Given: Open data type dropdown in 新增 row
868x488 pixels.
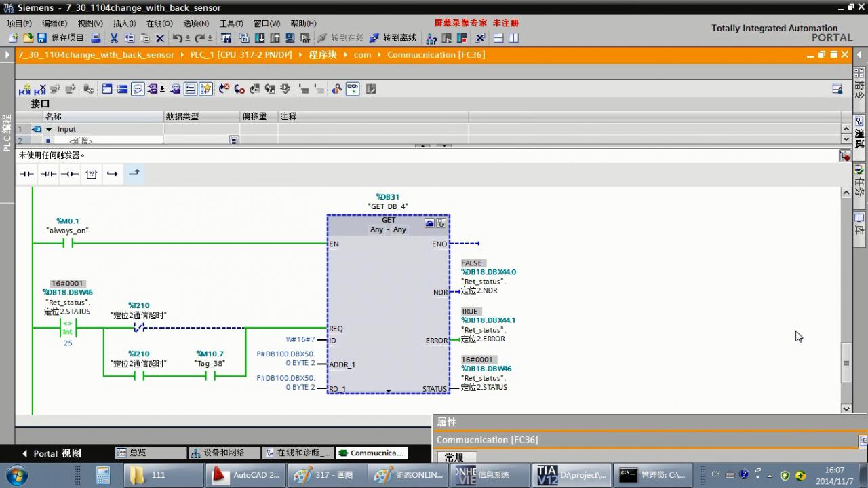Looking at the screenshot, I should click(234, 140).
